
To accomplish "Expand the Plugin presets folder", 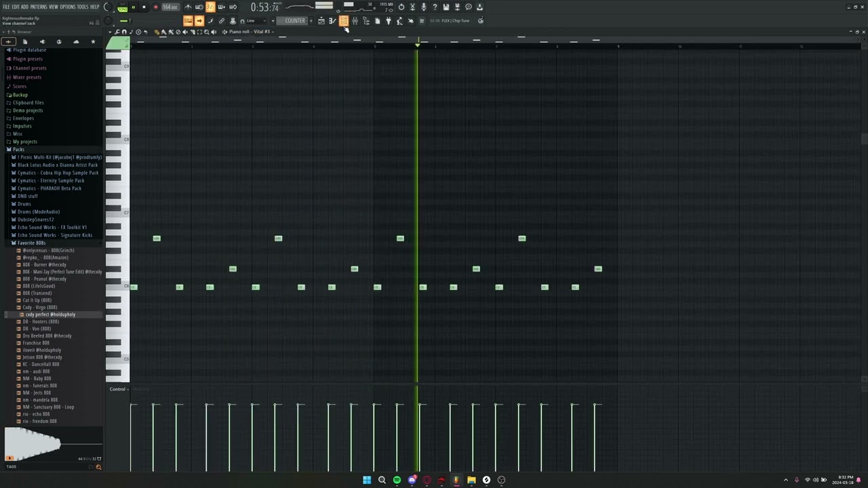I will [x=27, y=59].
